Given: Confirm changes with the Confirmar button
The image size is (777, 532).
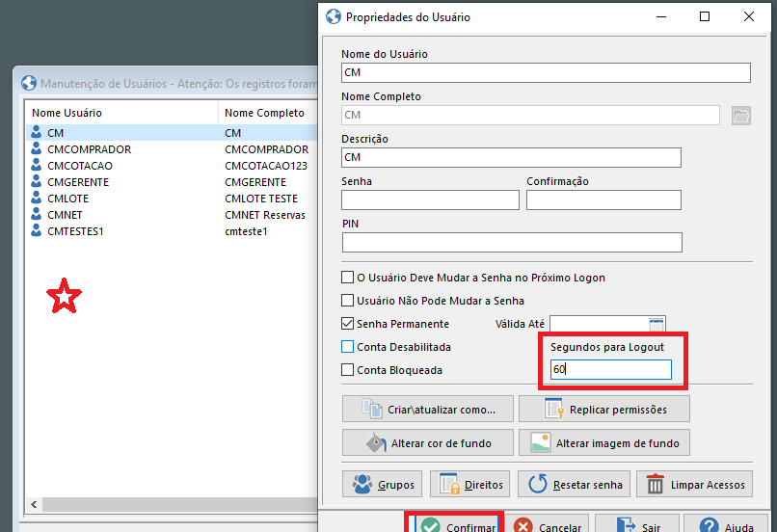Looking at the screenshot, I should pos(456,524).
